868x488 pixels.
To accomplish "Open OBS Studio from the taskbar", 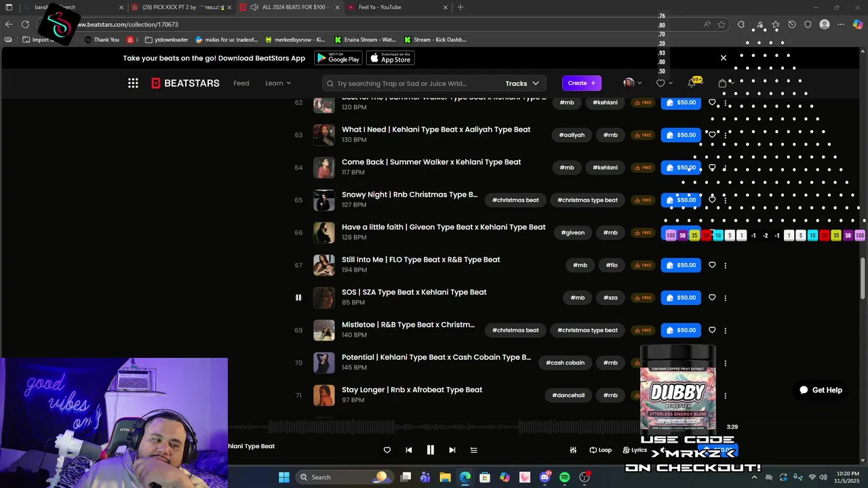I will point(585,477).
